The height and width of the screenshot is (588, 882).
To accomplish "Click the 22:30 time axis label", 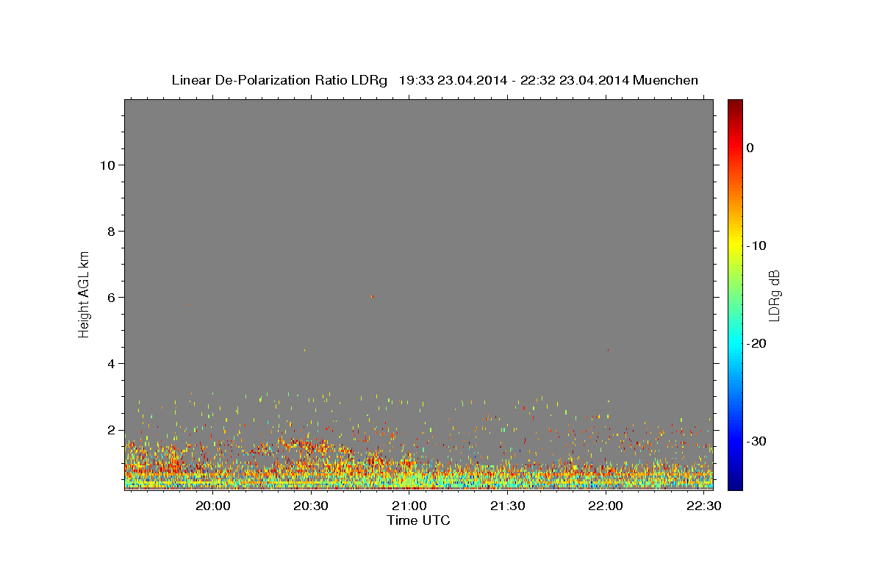I will pos(703,506).
